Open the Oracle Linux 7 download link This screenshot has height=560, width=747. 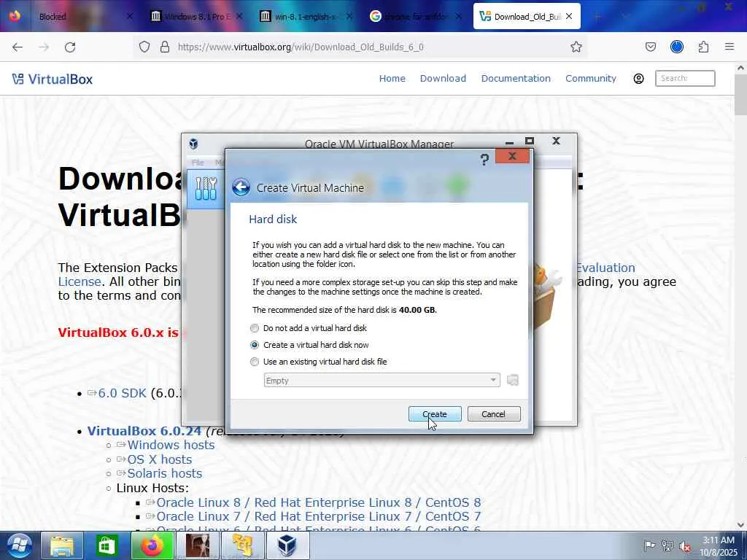(318, 516)
